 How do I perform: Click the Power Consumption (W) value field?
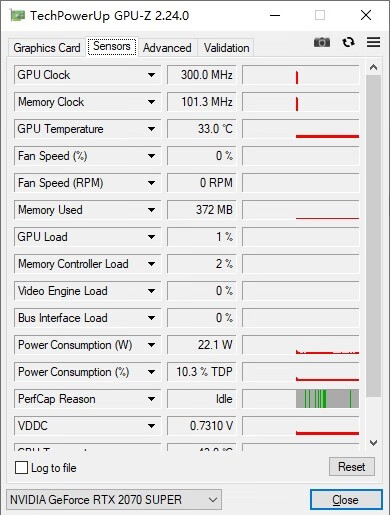point(201,345)
